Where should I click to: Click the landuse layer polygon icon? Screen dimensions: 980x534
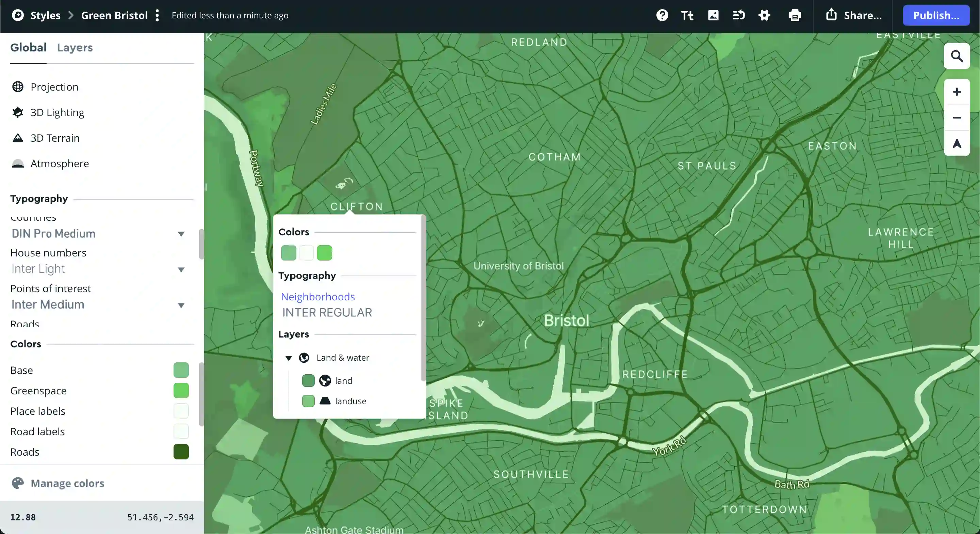point(325,401)
